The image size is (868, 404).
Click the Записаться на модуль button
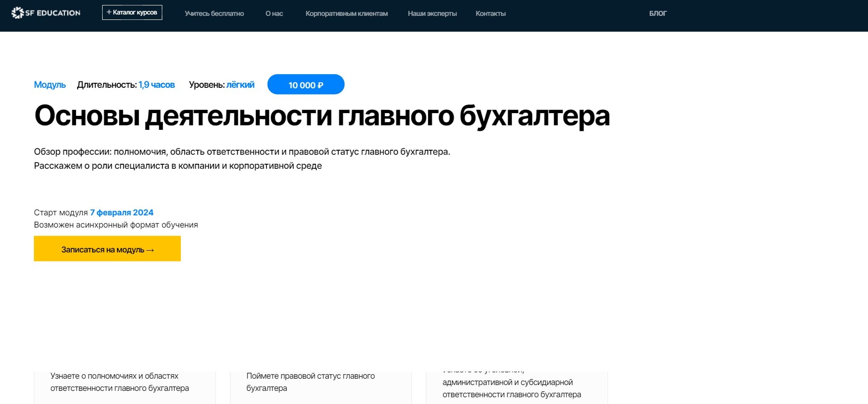point(107,249)
